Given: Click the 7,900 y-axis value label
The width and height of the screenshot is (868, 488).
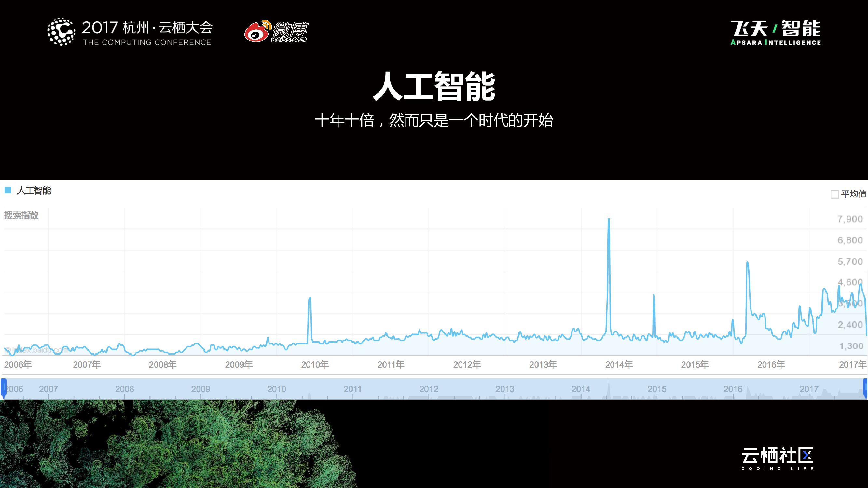Looking at the screenshot, I should pos(850,219).
